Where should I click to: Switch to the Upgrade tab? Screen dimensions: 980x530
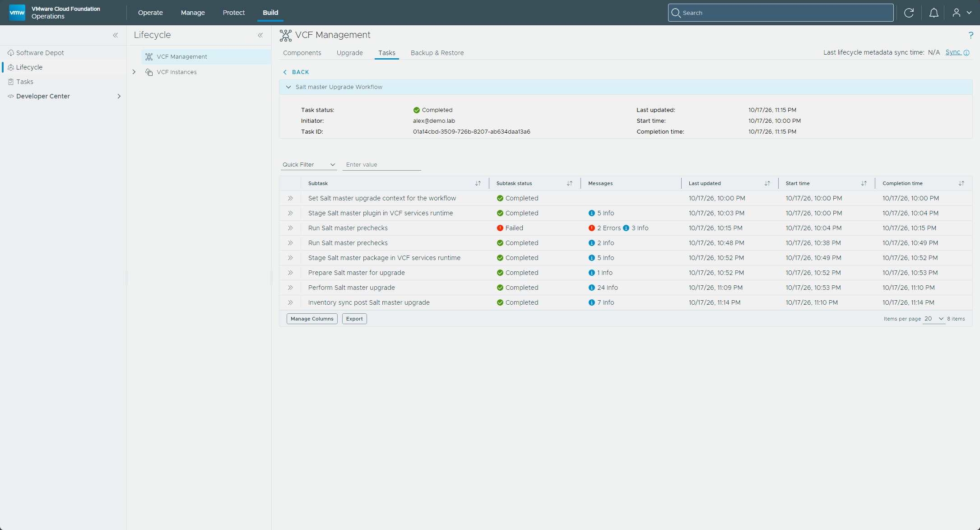(349, 53)
